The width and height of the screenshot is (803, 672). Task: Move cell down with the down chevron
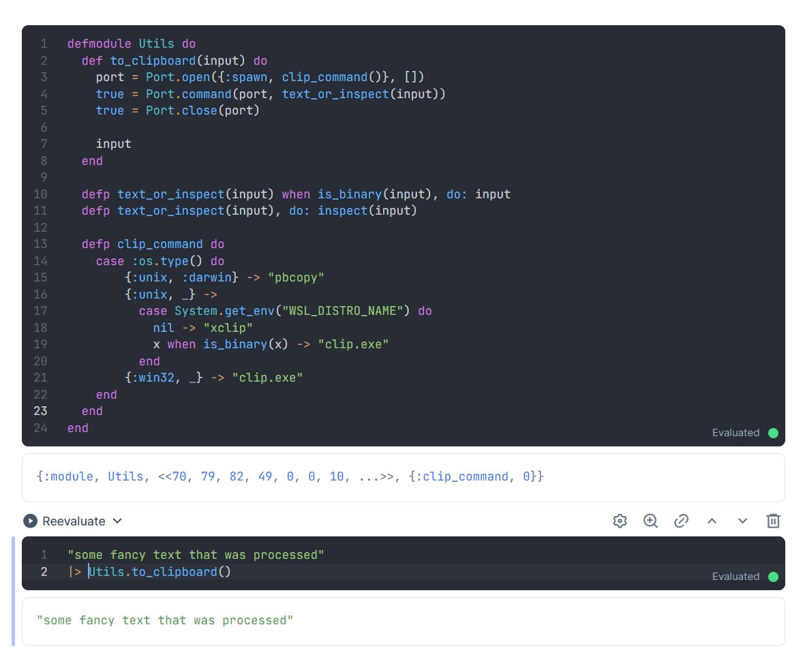tap(742, 521)
